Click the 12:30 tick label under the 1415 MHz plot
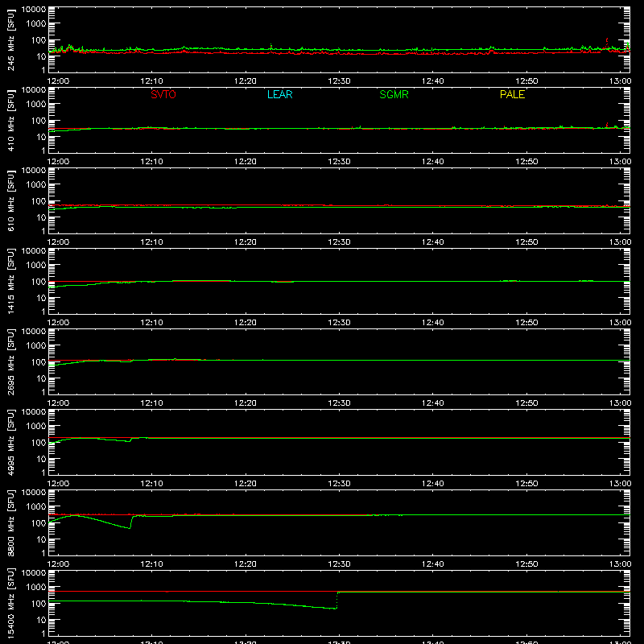 [339, 323]
